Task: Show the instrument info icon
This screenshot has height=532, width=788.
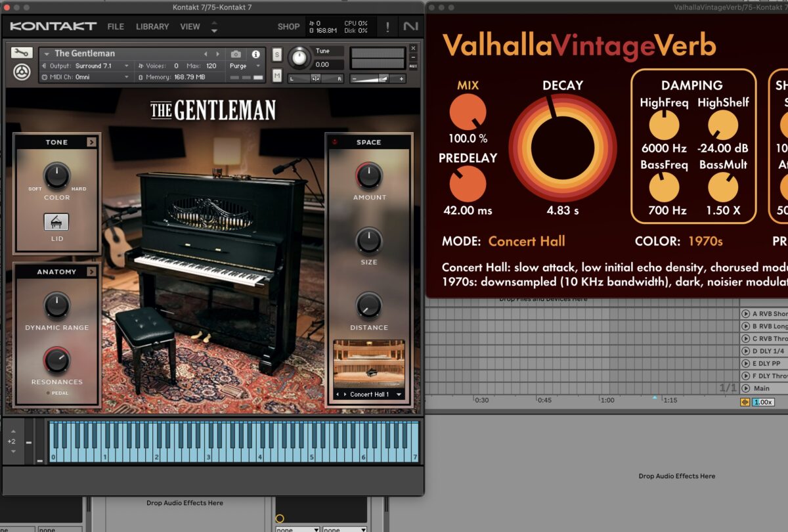Action: pos(255,54)
